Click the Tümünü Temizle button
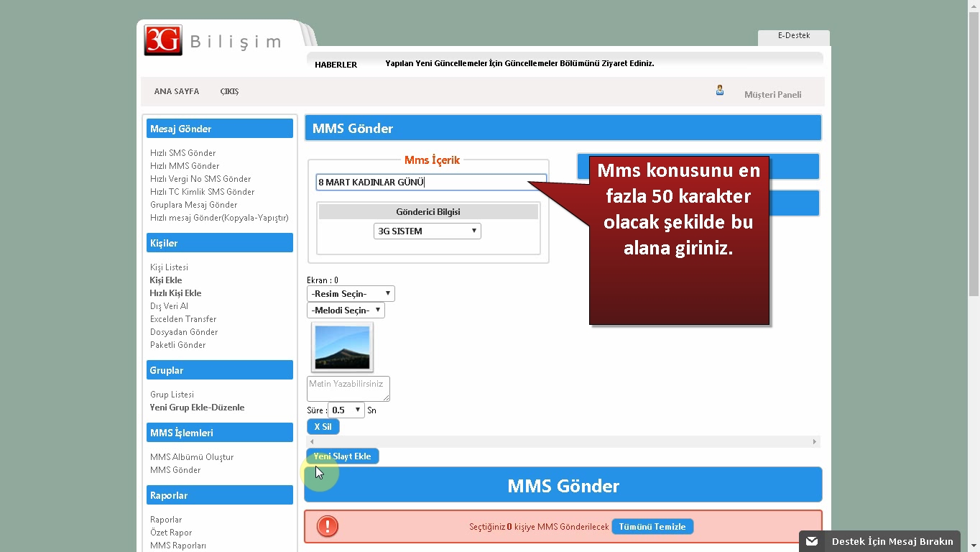Viewport: 980px width, 552px height. 652,526
